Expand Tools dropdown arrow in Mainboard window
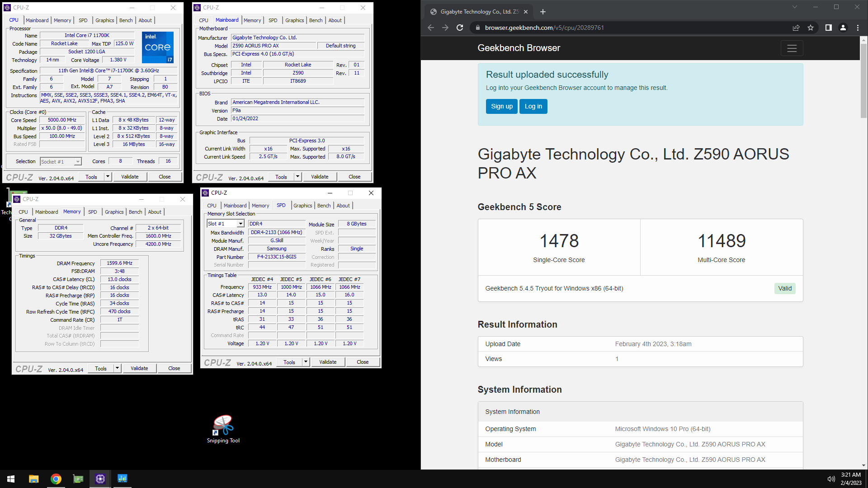Viewport: 868px width, 488px height. (x=297, y=177)
